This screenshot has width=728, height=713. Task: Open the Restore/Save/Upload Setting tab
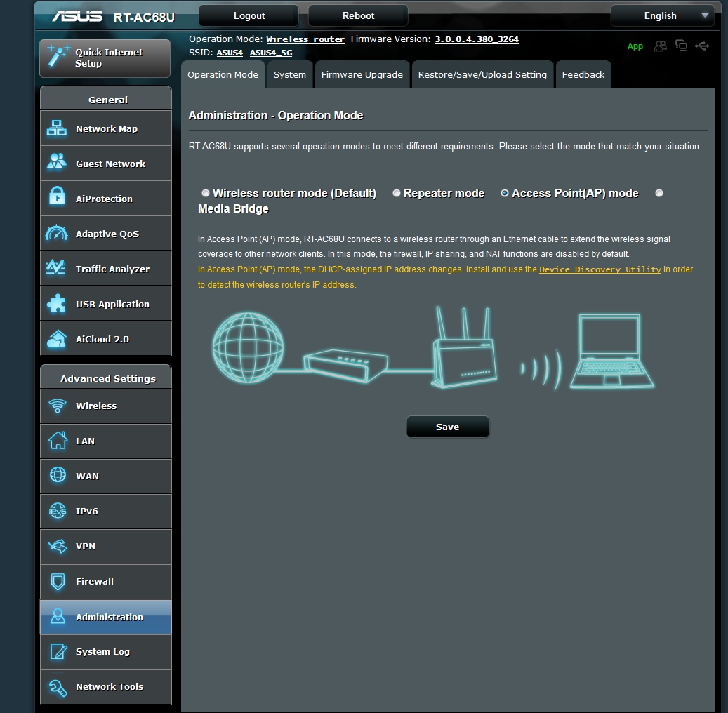coord(482,74)
